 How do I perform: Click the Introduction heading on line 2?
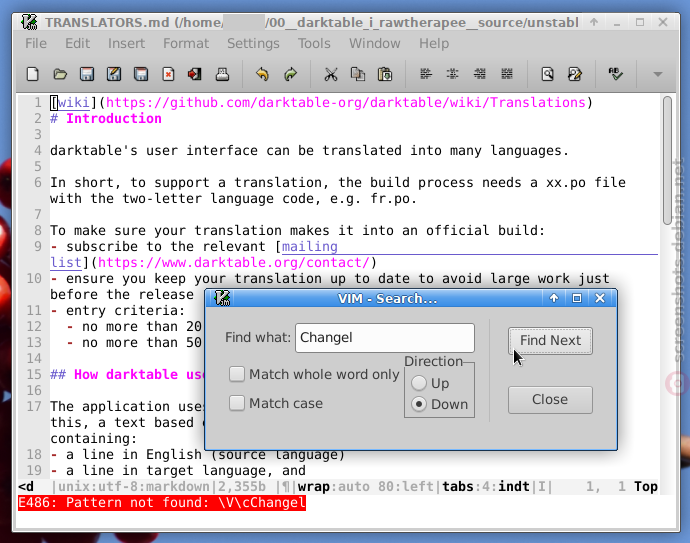pyautogui.click(x=114, y=118)
